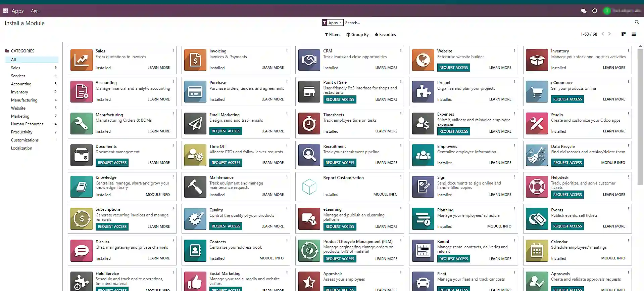This screenshot has width=644, height=291.
Task: Open the conversations chat icon in the top bar
Action: (584, 11)
